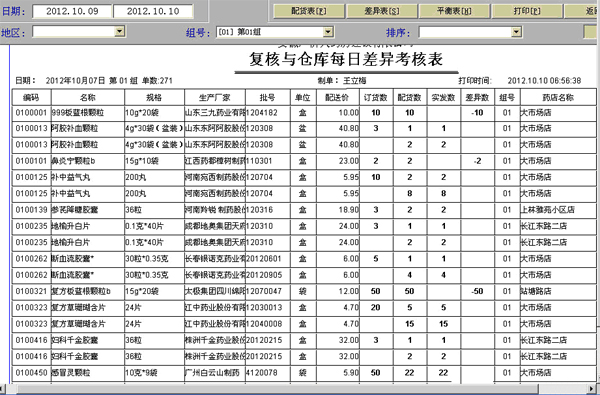This screenshot has height=395, width=600.
Task: Open the 平衡表[H] report
Action: [x=454, y=11]
